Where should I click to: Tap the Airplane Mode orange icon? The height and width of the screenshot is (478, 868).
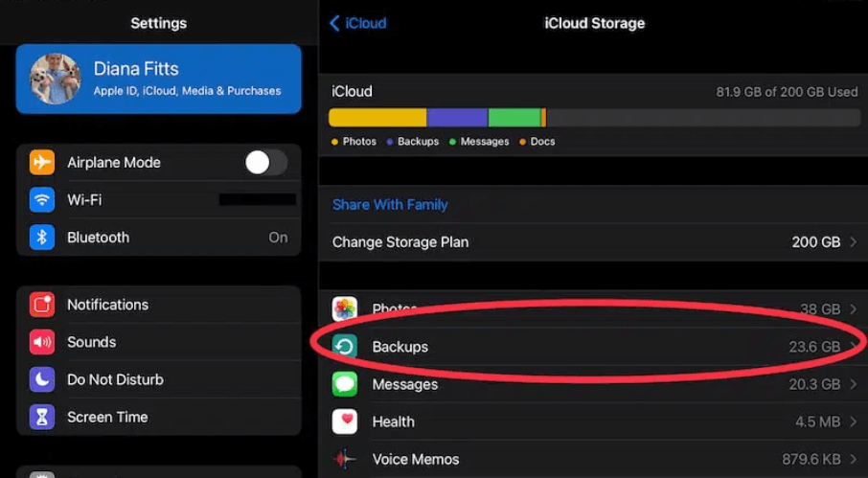pyautogui.click(x=42, y=163)
